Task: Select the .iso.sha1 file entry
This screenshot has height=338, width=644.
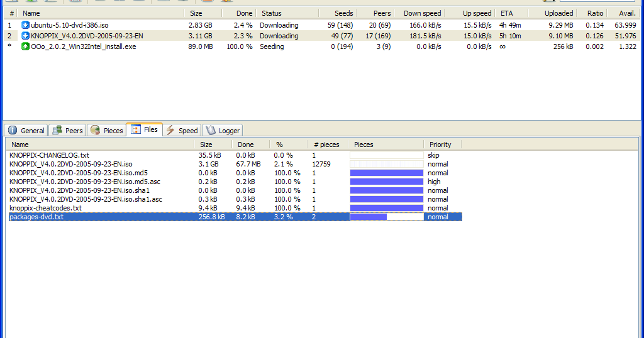Action: [x=79, y=190]
